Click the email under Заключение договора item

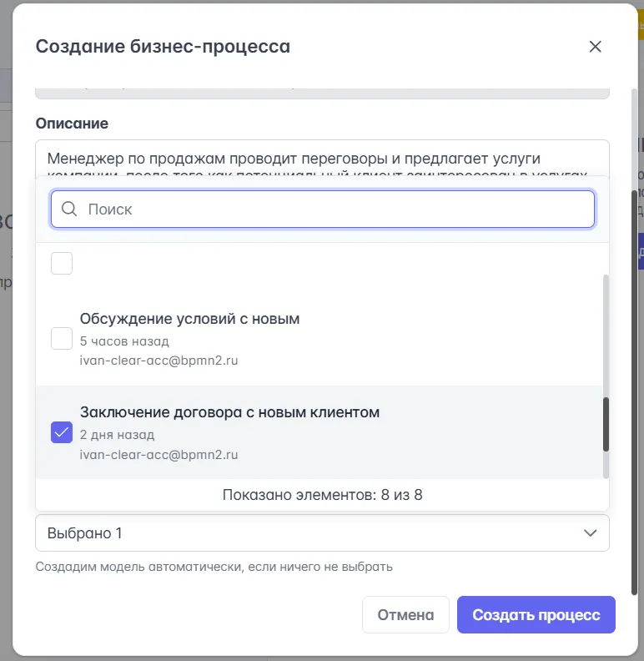(x=158, y=455)
